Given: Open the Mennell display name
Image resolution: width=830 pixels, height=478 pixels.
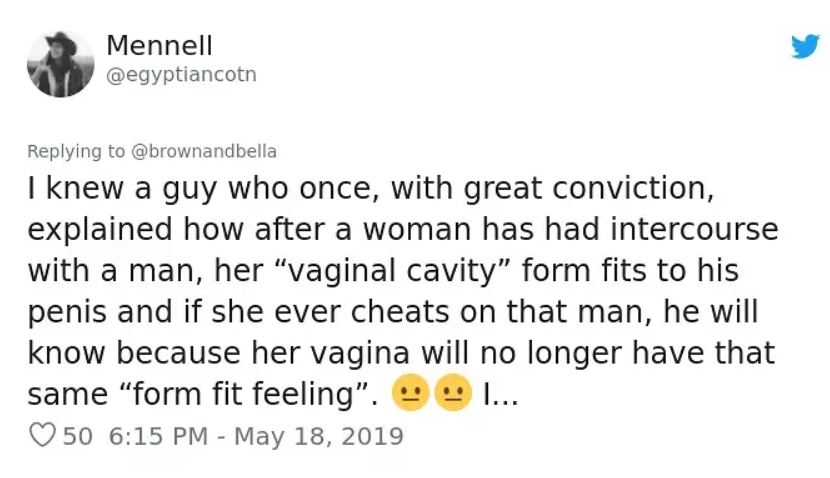Looking at the screenshot, I should pyautogui.click(x=159, y=46).
